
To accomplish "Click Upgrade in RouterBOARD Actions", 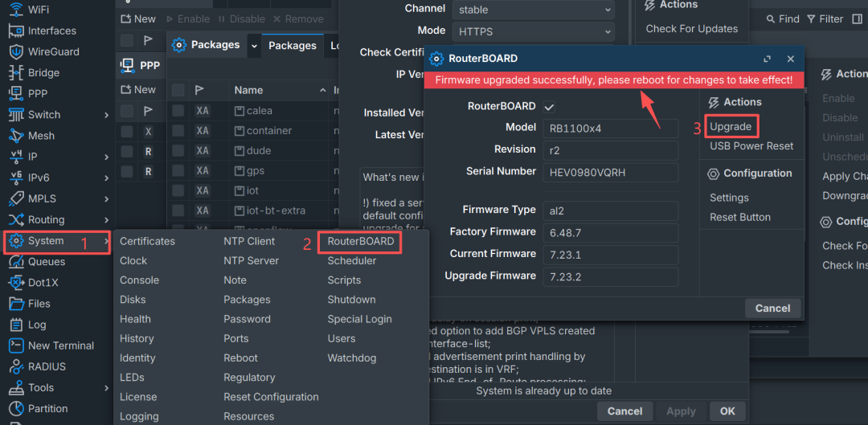I will [731, 127].
